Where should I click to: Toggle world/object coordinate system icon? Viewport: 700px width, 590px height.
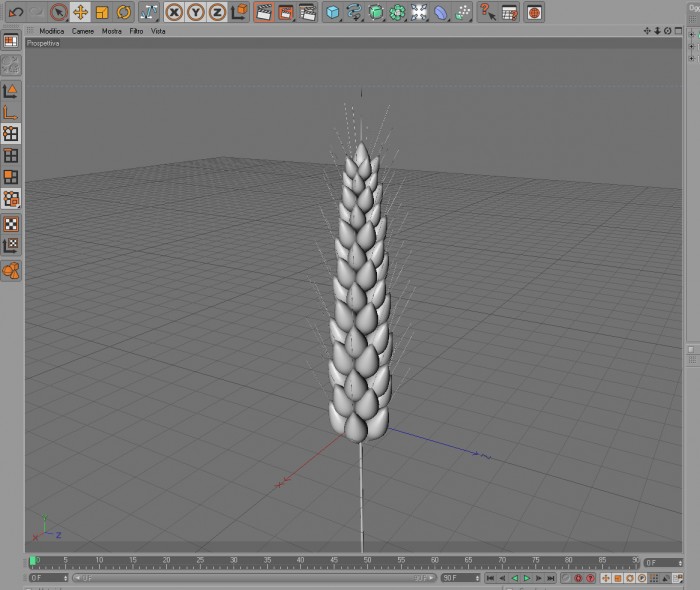click(239, 12)
